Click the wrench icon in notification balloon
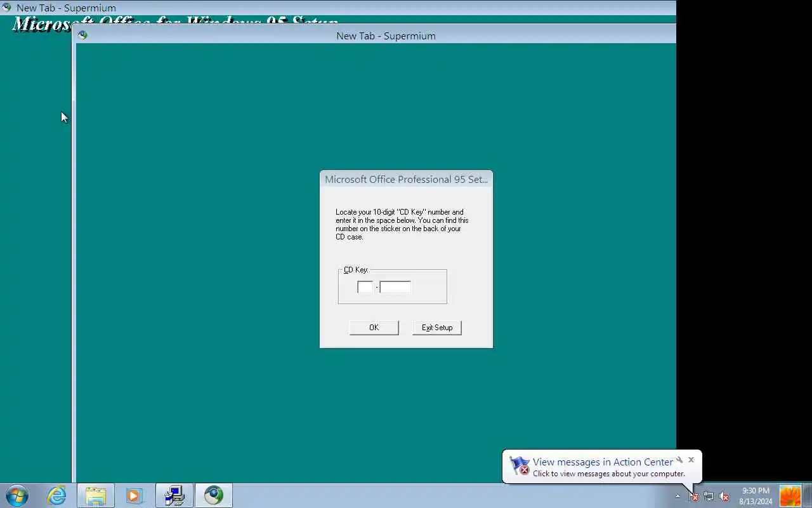 point(679,460)
